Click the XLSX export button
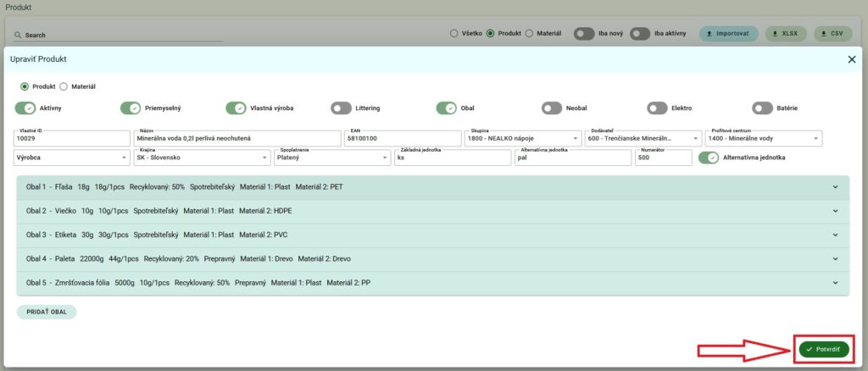 pos(785,34)
